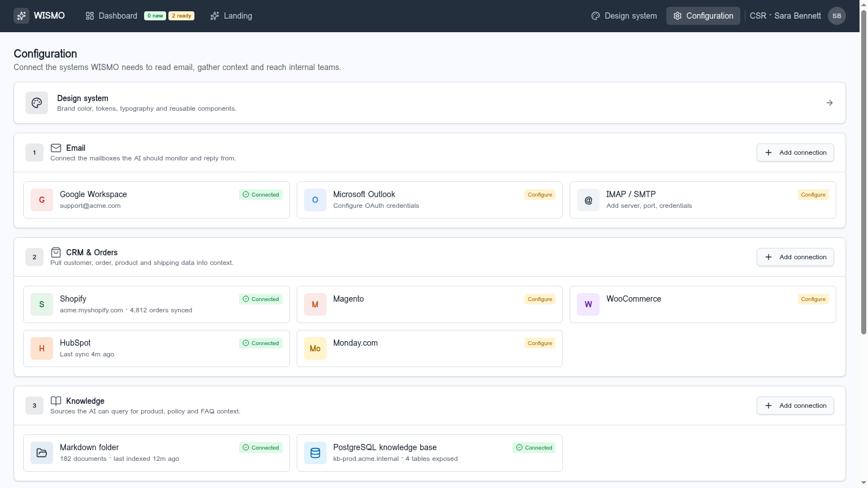Click 'Last sync 4m ago' text
868x488 pixels.
tap(87, 354)
